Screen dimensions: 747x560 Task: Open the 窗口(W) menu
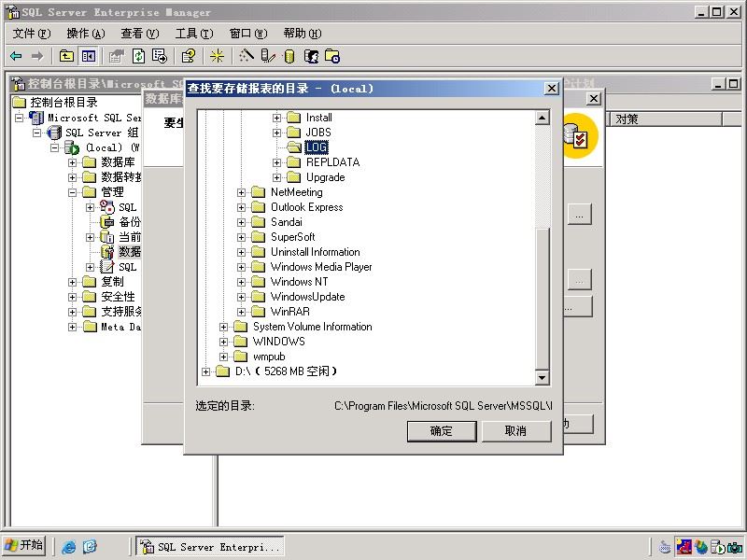(248, 34)
